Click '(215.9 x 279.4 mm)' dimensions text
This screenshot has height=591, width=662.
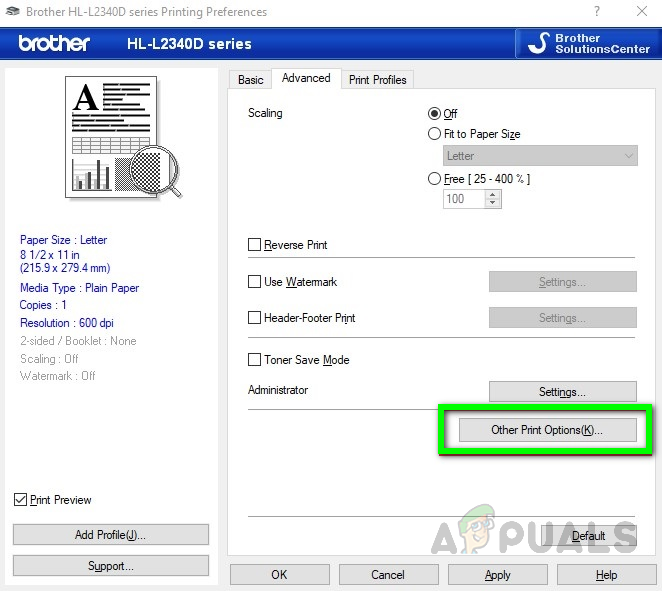click(x=65, y=268)
